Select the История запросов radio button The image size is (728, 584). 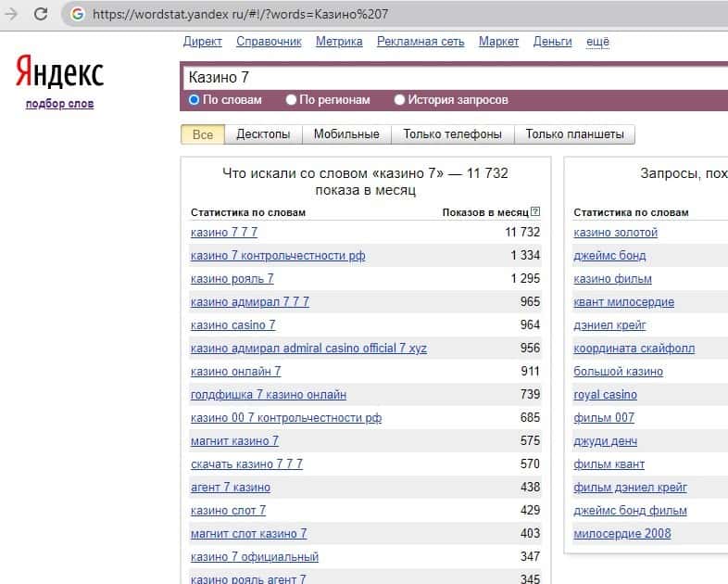400,100
